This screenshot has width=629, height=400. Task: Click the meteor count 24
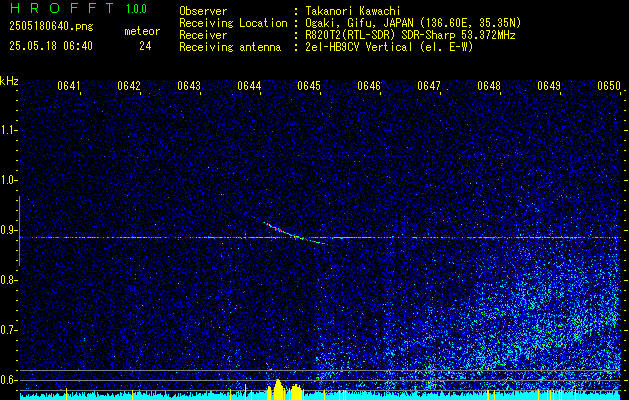[x=145, y=46]
